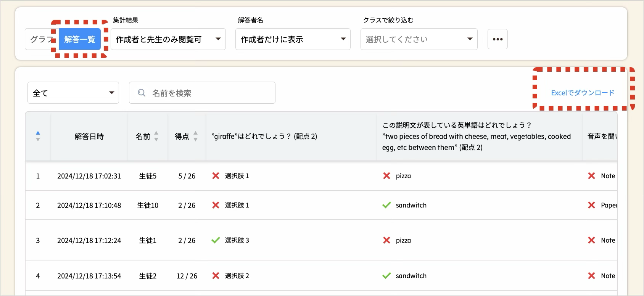Screen dimensions: 644x296
Task: Click the Excelでダウンロード link
Action: point(583,93)
